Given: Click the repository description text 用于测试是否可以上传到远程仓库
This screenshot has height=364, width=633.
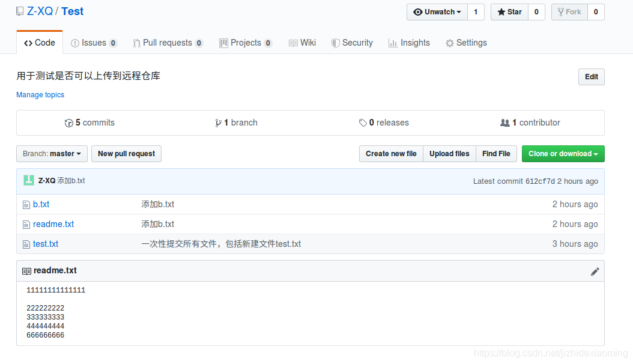Looking at the screenshot, I should coord(88,76).
